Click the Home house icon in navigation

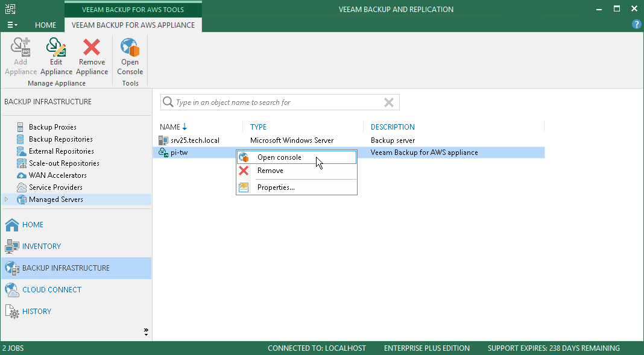pos(12,224)
